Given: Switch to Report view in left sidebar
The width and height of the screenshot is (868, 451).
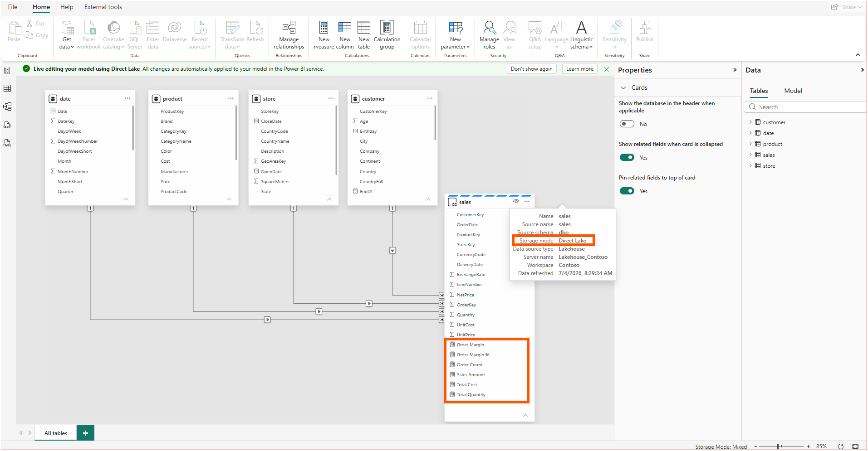Looking at the screenshot, I should pyautogui.click(x=7, y=70).
